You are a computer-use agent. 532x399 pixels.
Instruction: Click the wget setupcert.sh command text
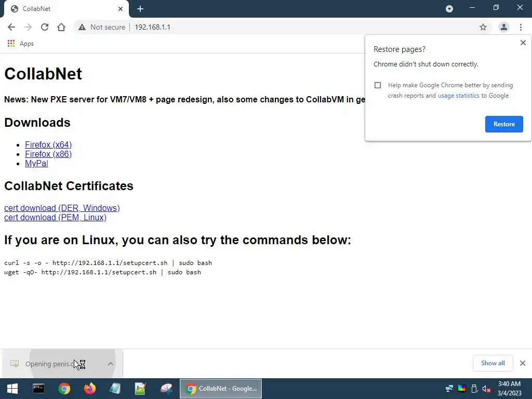pyautogui.click(x=102, y=272)
